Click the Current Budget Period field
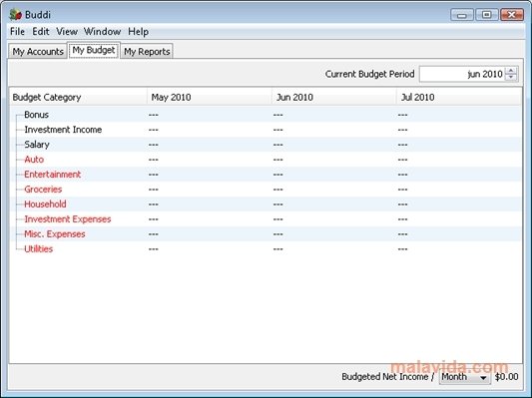 (462, 74)
